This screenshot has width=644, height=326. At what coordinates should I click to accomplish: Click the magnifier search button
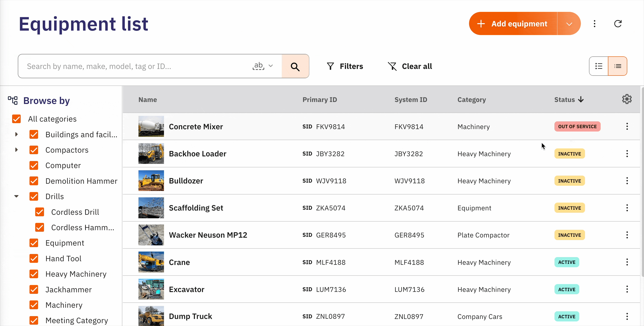(295, 66)
